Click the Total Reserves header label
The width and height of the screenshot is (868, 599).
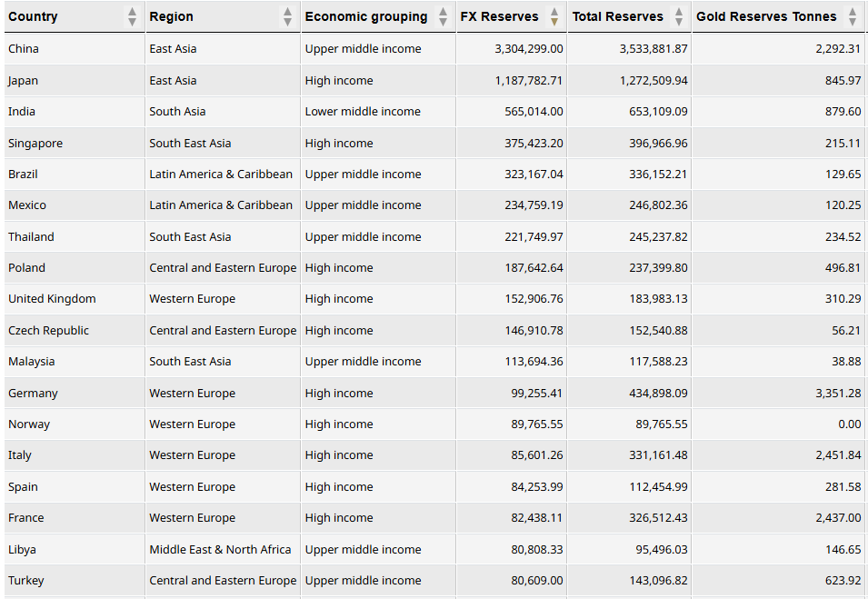click(618, 16)
